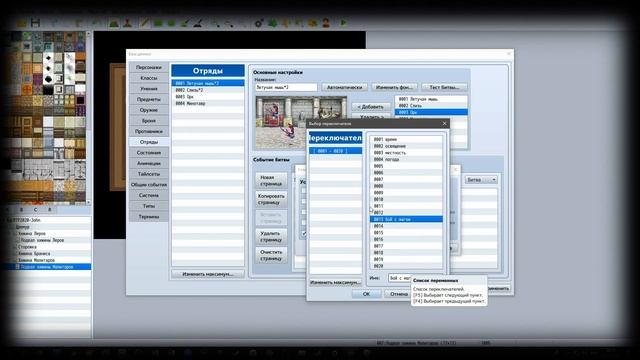Select troop 0002 Слизь*2
Image resolution: width=640 pixels, height=360 pixels.
(x=208, y=90)
